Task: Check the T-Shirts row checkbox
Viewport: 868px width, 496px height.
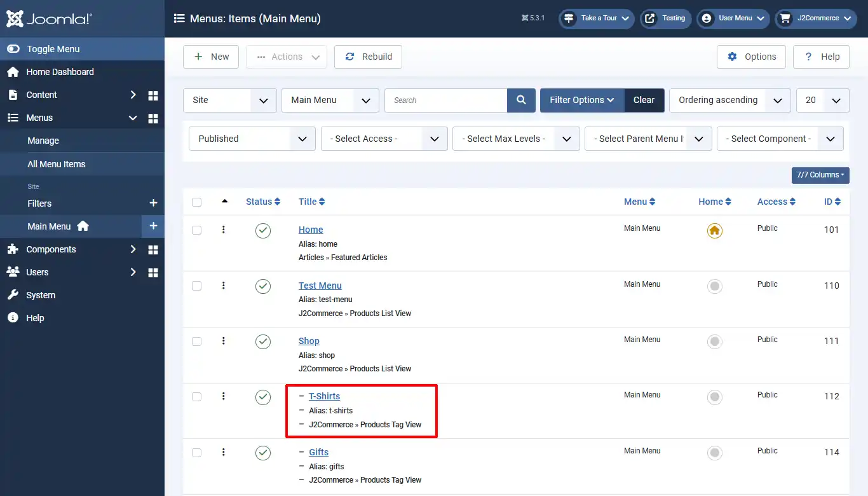Action: point(197,397)
